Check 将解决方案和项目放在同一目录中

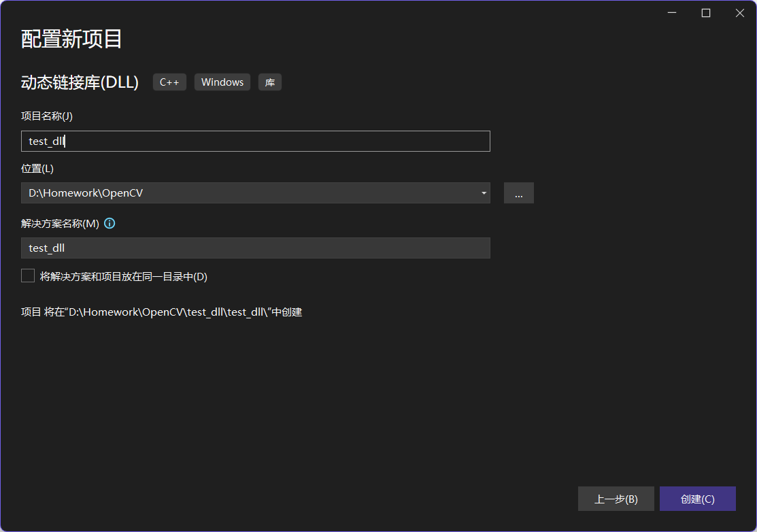tap(27, 275)
